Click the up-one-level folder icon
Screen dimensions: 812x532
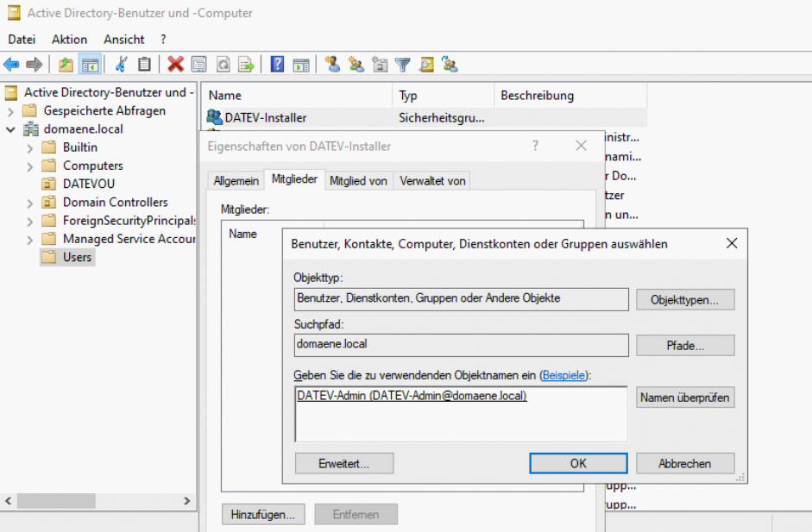66,65
